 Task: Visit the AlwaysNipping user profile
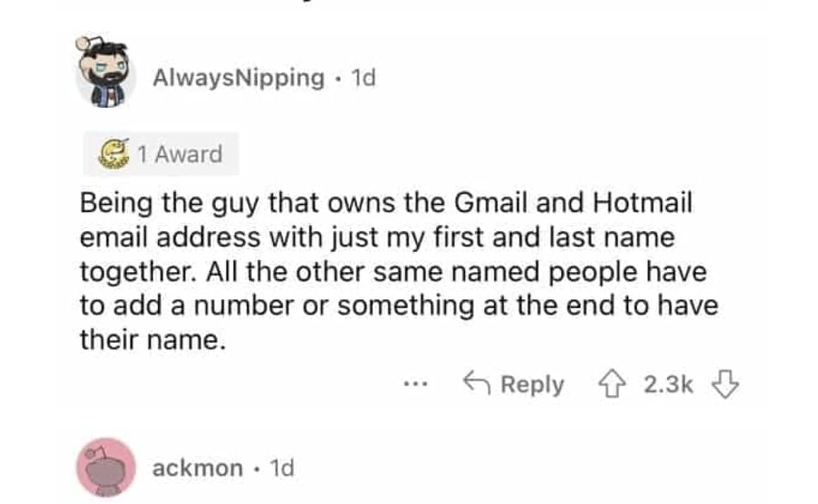coord(238,78)
